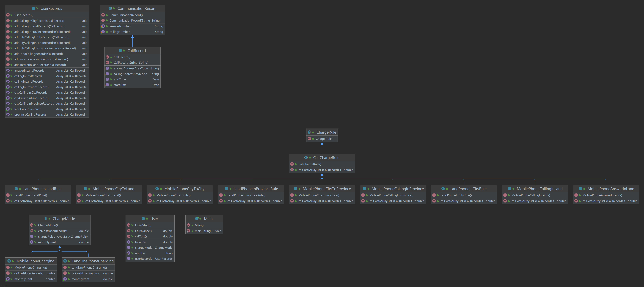Click the method icon beside main(String[]) void

point(188,231)
